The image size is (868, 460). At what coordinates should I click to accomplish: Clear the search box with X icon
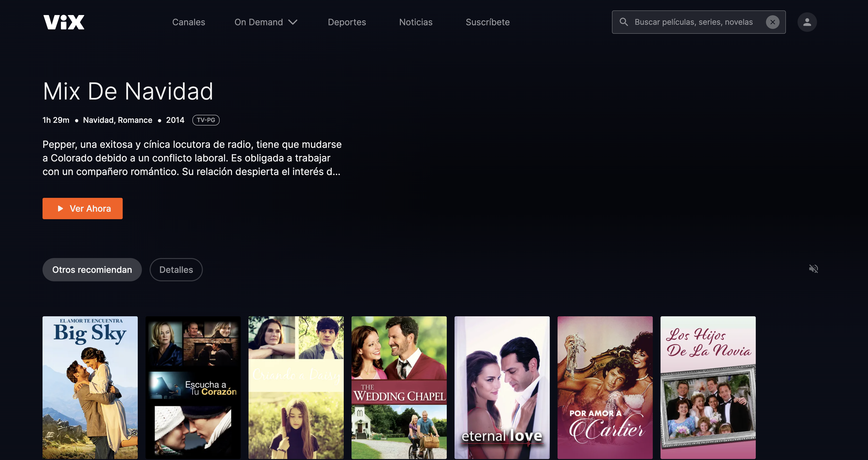[x=772, y=22]
